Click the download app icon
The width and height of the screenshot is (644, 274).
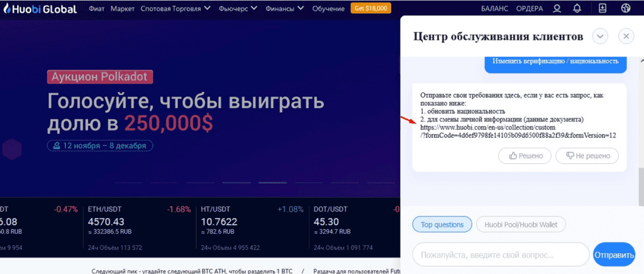[602, 8]
